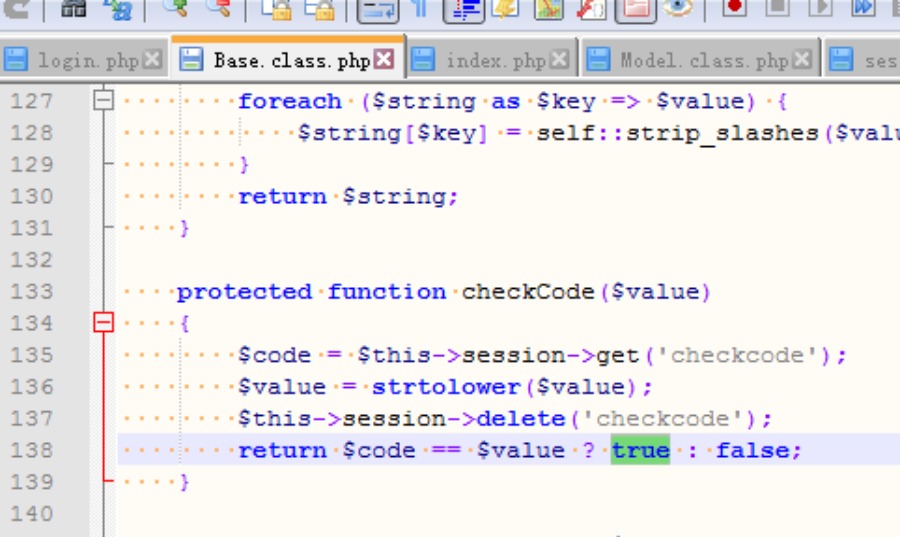The height and width of the screenshot is (537, 900).
Task: Toggle synchronize horizontal scrolling icon
Action: click(319, 8)
